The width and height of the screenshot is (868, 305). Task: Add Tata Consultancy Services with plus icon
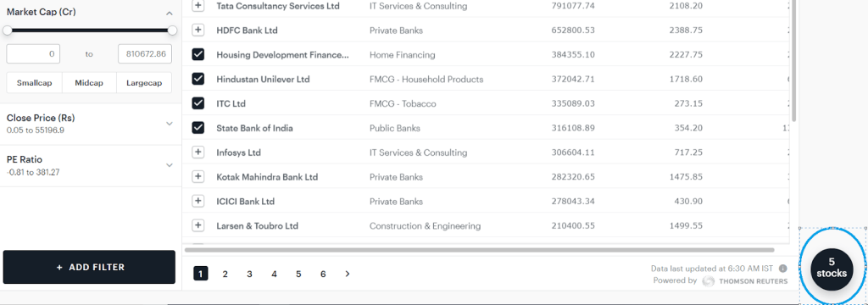tap(198, 6)
